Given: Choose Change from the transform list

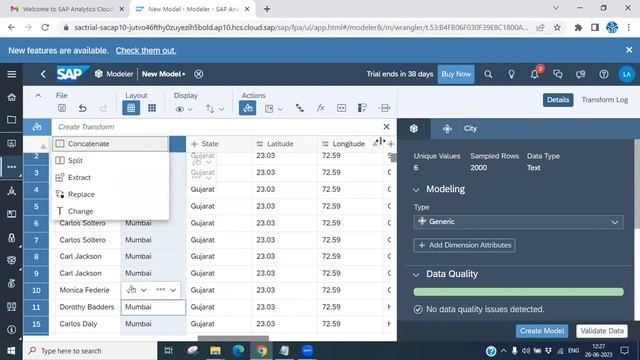Looking at the screenshot, I should coord(110,211).
